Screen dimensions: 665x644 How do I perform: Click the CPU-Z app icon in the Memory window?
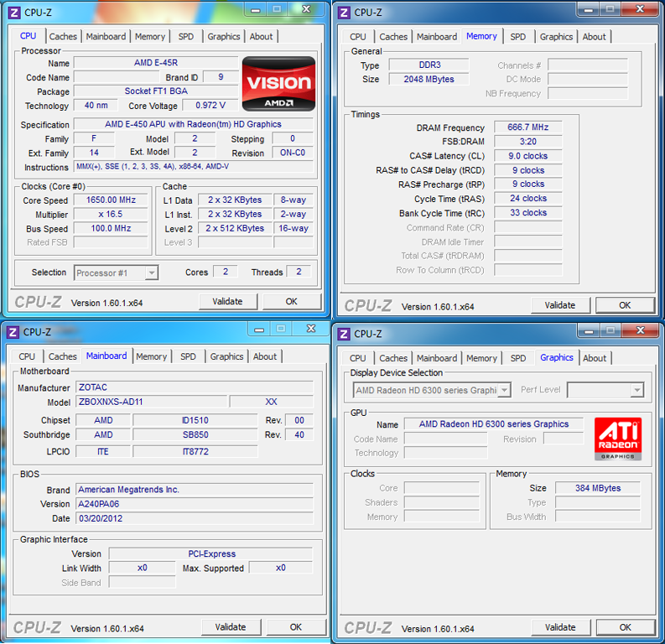pyautogui.click(x=344, y=13)
